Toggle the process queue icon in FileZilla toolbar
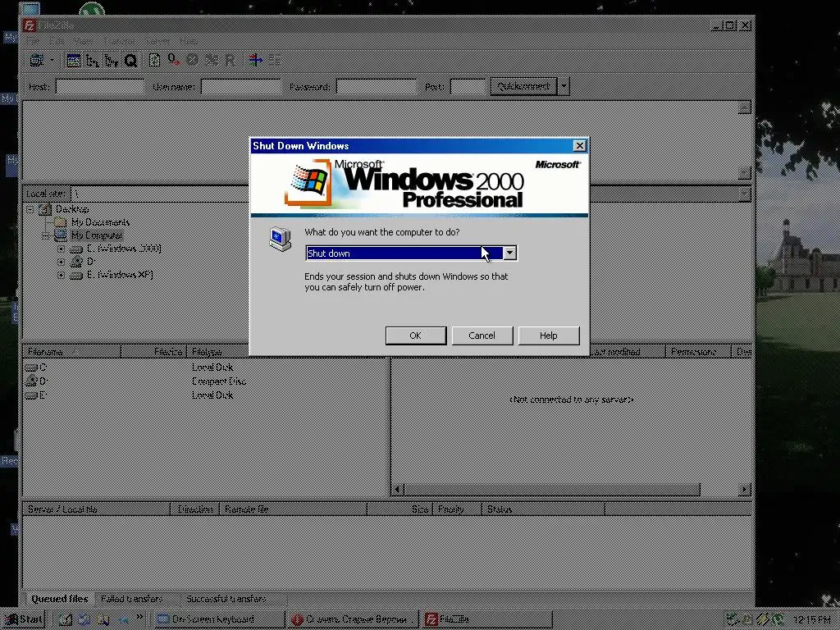Screen dimensions: 840x630 point(174,61)
